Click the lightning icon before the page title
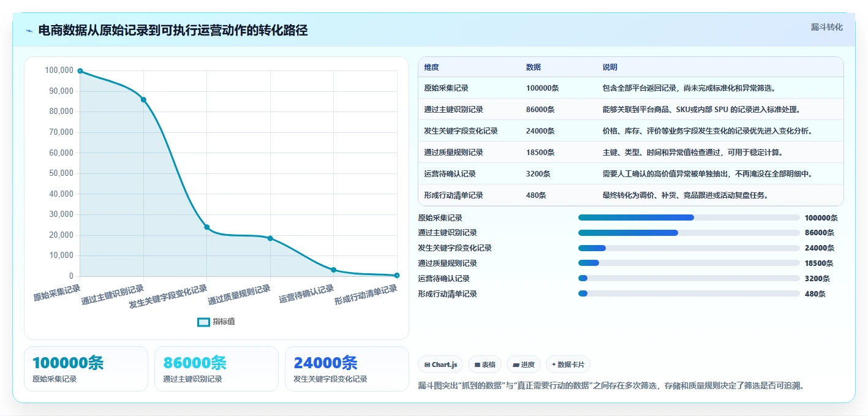Image resolution: width=868 pixels, height=416 pixels. 29,31
